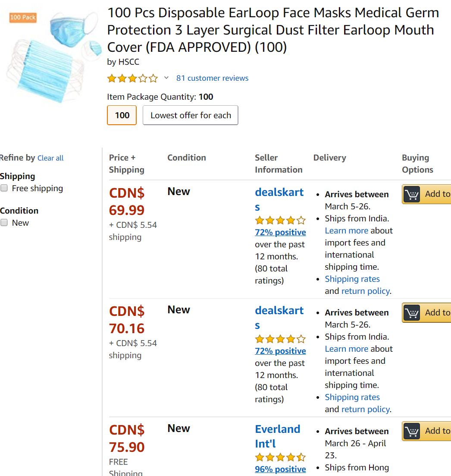Click the product star rating icons
The width and height of the screenshot is (451, 476).
[x=132, y=78]
